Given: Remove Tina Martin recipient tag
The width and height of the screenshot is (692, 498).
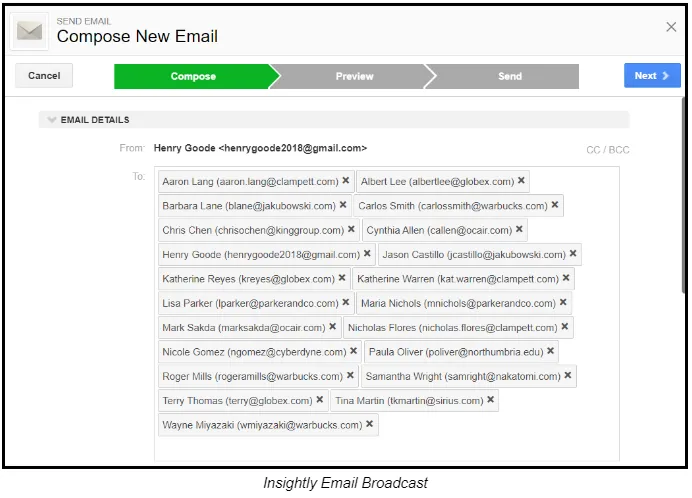Looking at the screenshot, I should click(490, 400).
